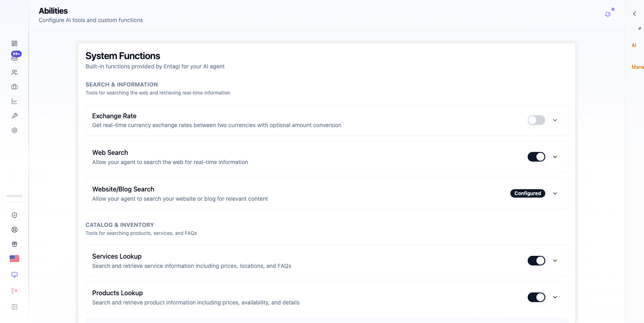
Task: Click the Exchange Rate title
Action: 114,116
